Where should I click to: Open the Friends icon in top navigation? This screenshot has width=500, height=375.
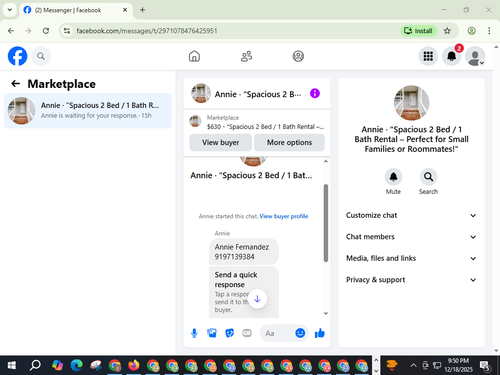point(246,56)
